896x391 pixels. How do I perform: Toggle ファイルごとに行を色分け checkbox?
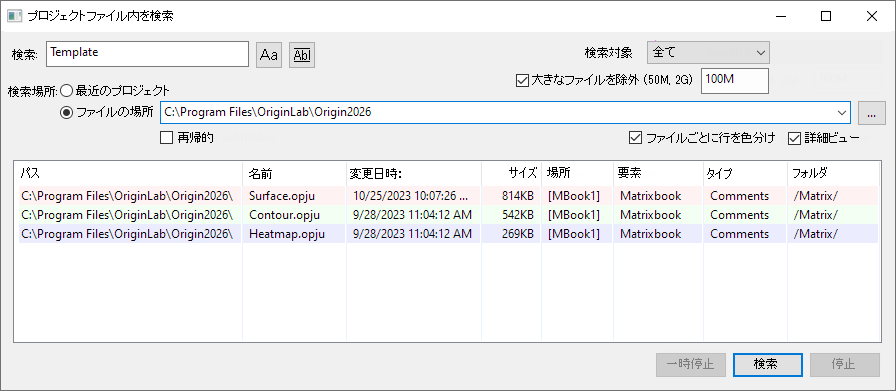pyautogui.click(x=634, y=138)
